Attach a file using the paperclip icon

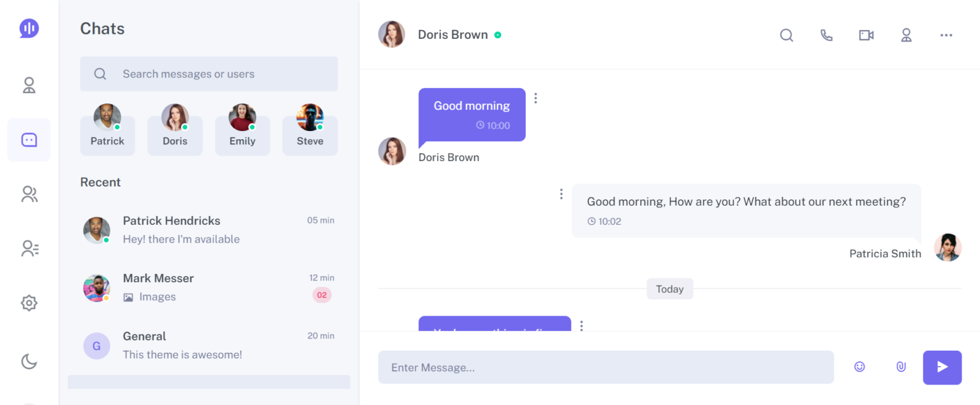click(901, 367)
